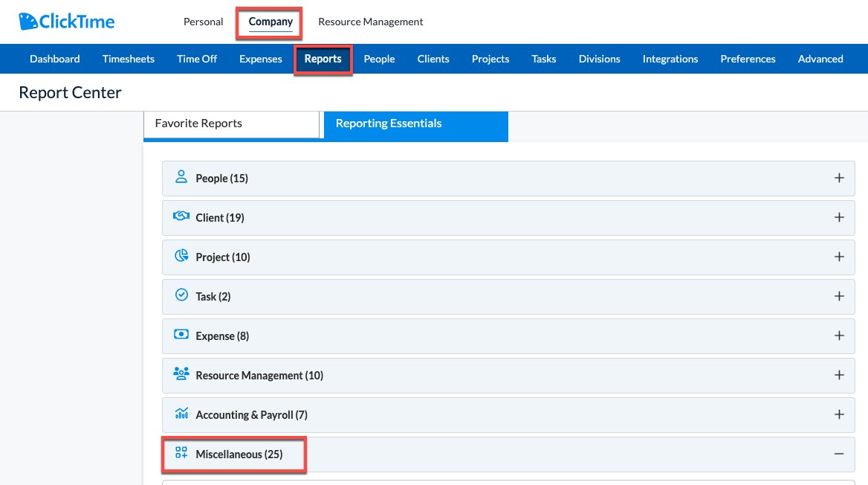
Task: Click the Client handshake icon
Action: click(x=181, y=216)
